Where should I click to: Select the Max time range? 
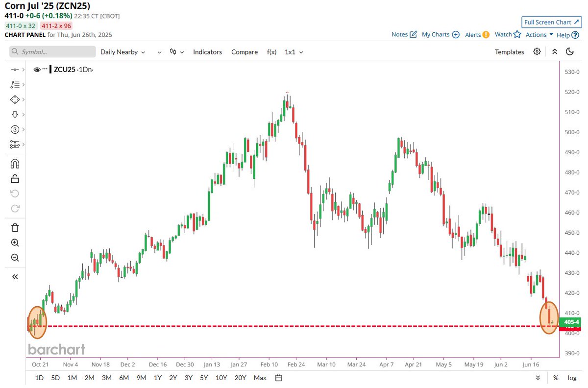click(x=260, y=378)
